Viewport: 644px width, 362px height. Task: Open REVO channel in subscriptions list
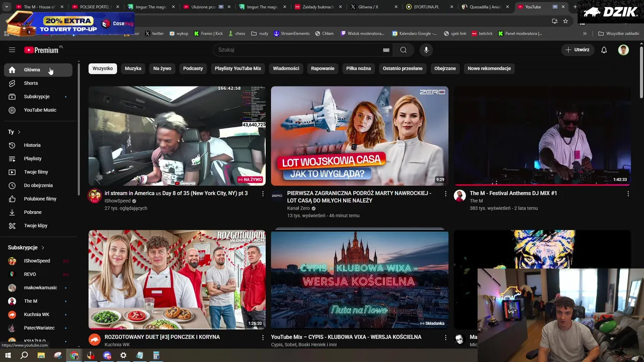coord(38,275)
